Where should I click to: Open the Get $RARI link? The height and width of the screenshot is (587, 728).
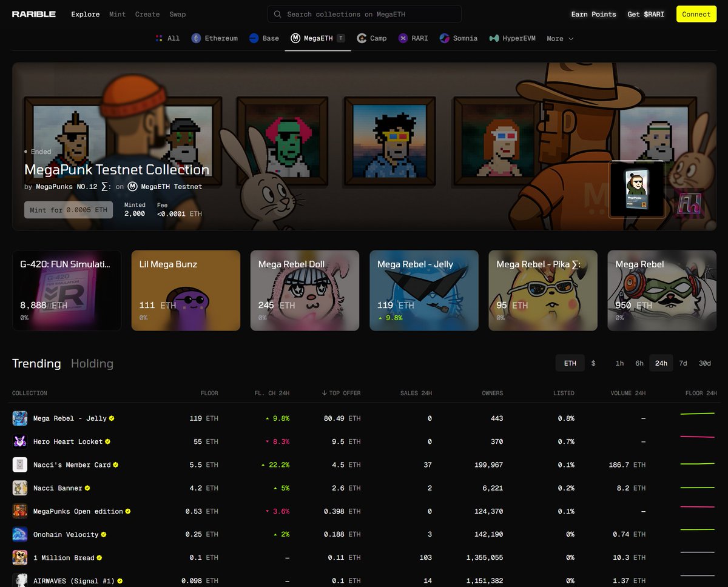(646, 14)
